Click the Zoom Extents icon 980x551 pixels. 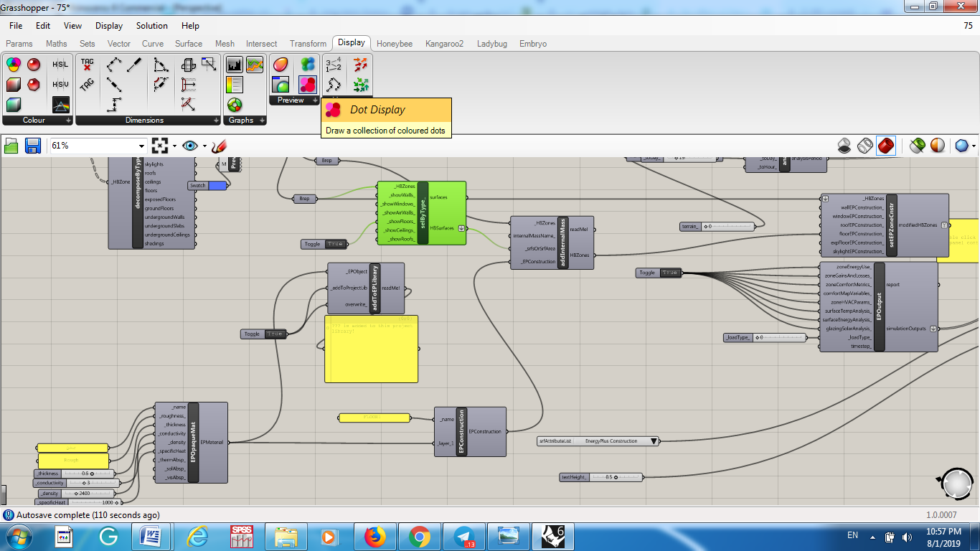159,146
